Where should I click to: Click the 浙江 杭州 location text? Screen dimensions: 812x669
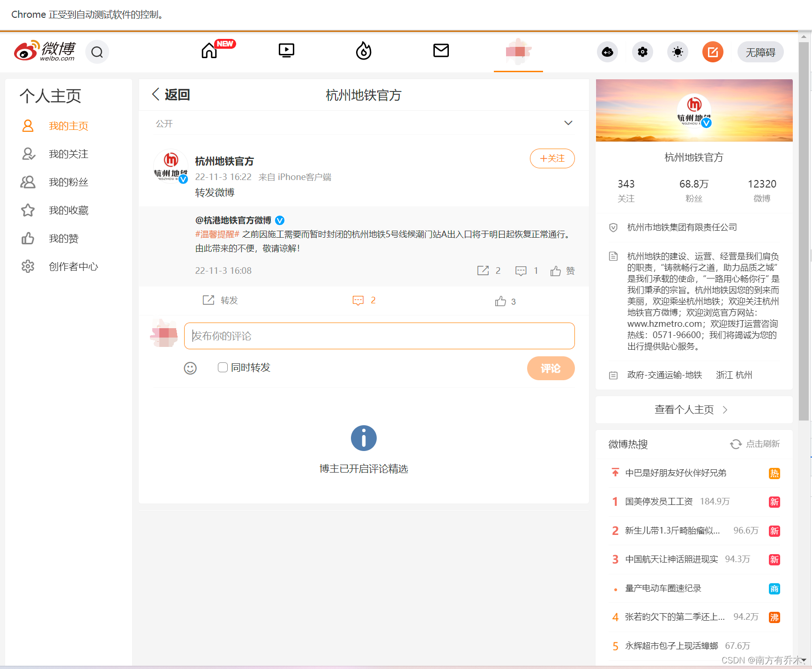click(734, 375)
